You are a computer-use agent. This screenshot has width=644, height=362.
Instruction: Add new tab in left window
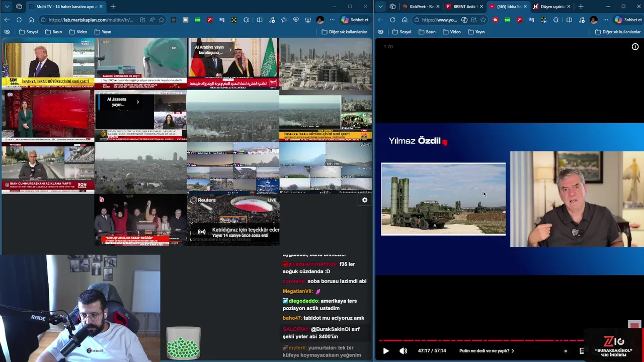click(x=113, y=7)
